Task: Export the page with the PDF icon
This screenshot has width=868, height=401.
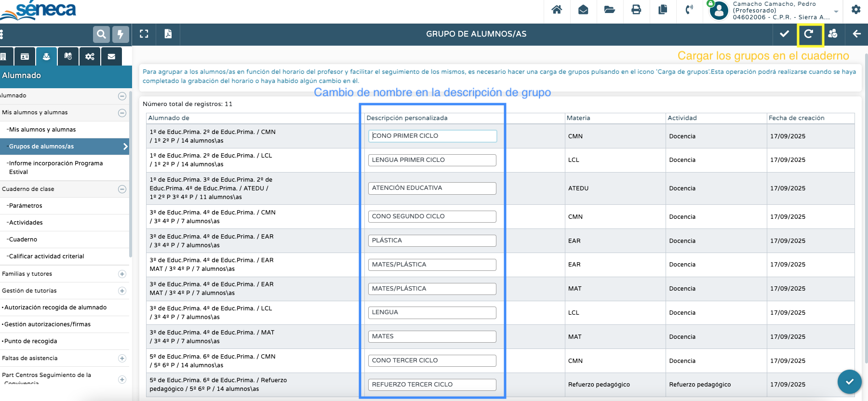Action: click(168, 34)
